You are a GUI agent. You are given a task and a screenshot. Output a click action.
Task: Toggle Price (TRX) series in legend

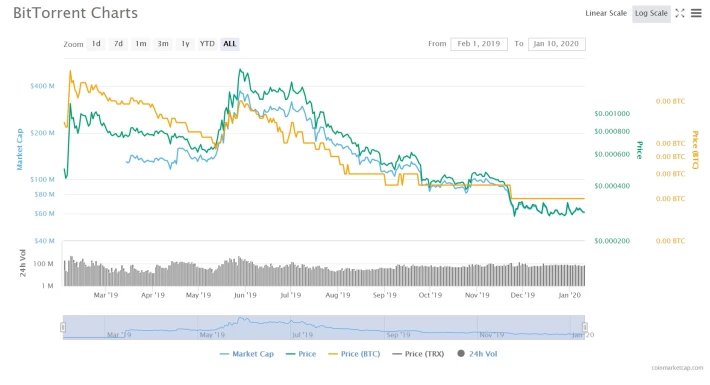click(418, 354)
